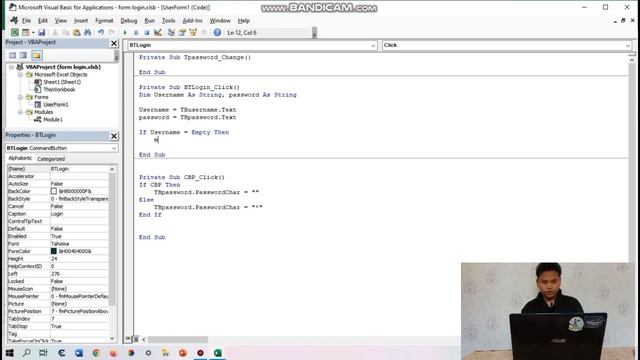Screen dimensions: 640x360
Task: Save the project with the floppy disk icon
Action: coord(42,33)
